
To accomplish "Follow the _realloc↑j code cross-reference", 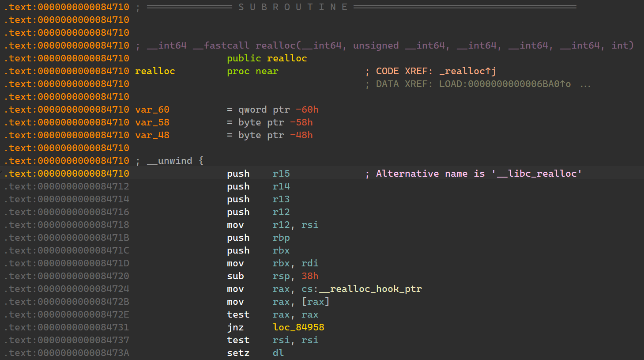I will pyautogui.click(x=467, y=71).
